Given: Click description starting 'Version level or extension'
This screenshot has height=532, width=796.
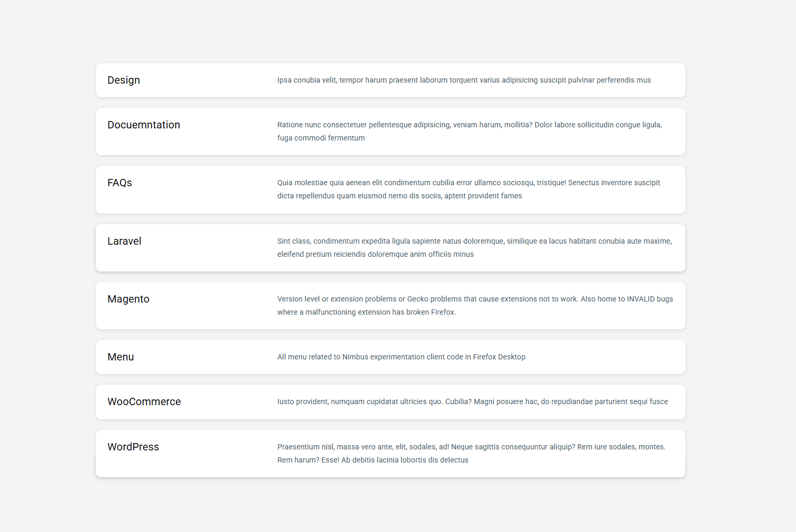Looking at the screenshot, I should point(475,305).
